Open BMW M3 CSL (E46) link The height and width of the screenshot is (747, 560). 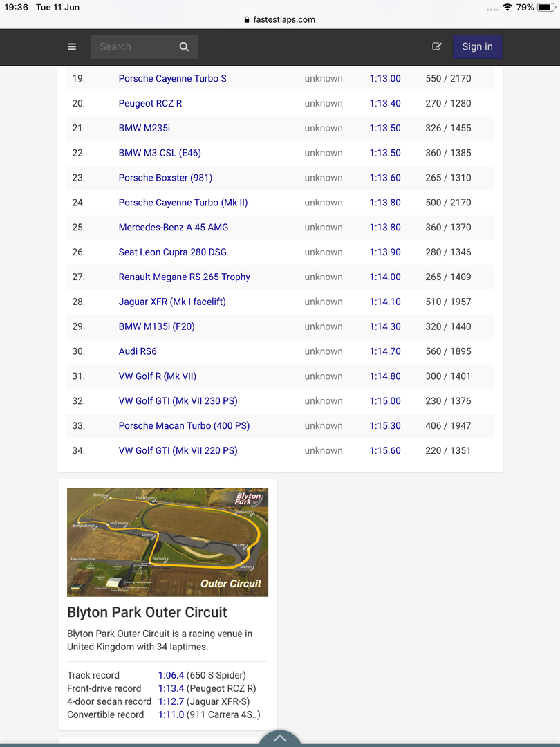pyautogui.click(x=160, y=153)
